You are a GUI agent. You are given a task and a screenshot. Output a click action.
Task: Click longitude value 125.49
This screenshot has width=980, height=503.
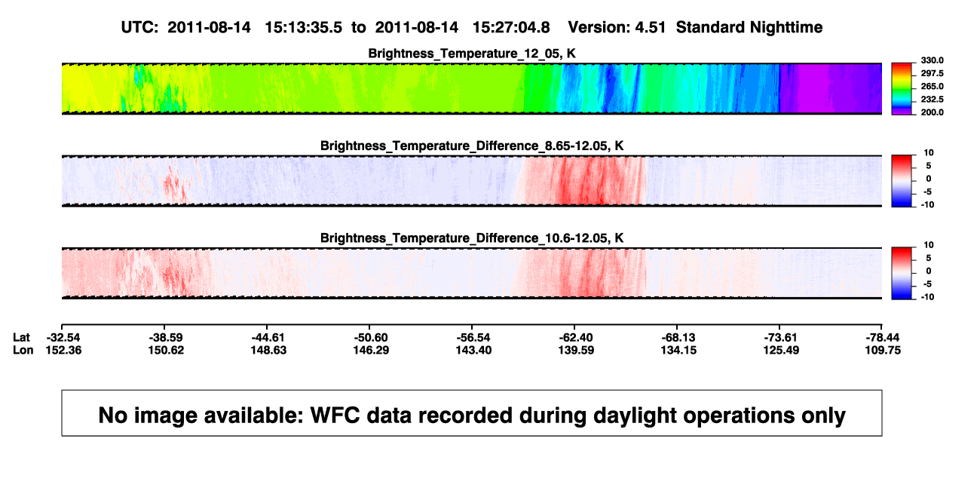click(x=780, y=350)
